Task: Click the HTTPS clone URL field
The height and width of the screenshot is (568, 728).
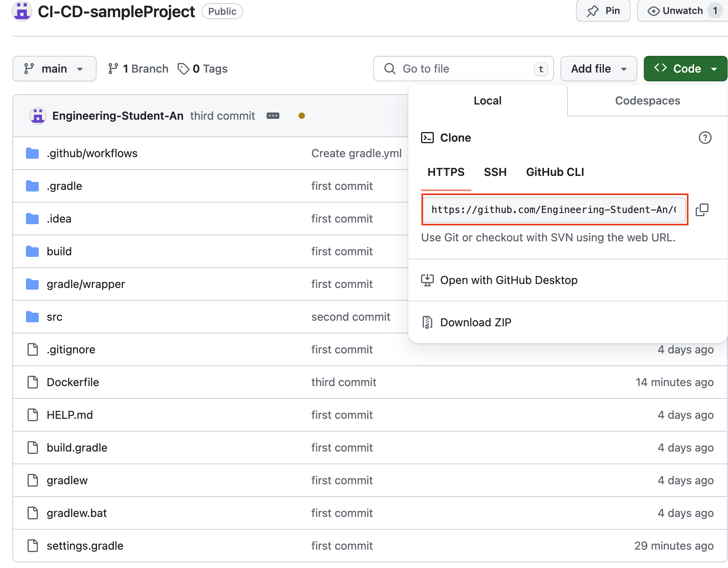Action: pyautogui.click(x=554, y=209)
